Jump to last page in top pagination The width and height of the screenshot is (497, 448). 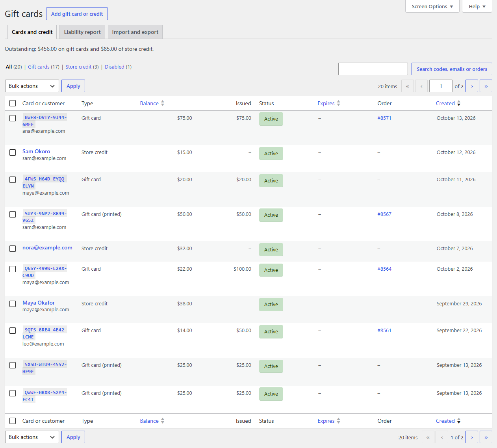click(x=486, y=86)
